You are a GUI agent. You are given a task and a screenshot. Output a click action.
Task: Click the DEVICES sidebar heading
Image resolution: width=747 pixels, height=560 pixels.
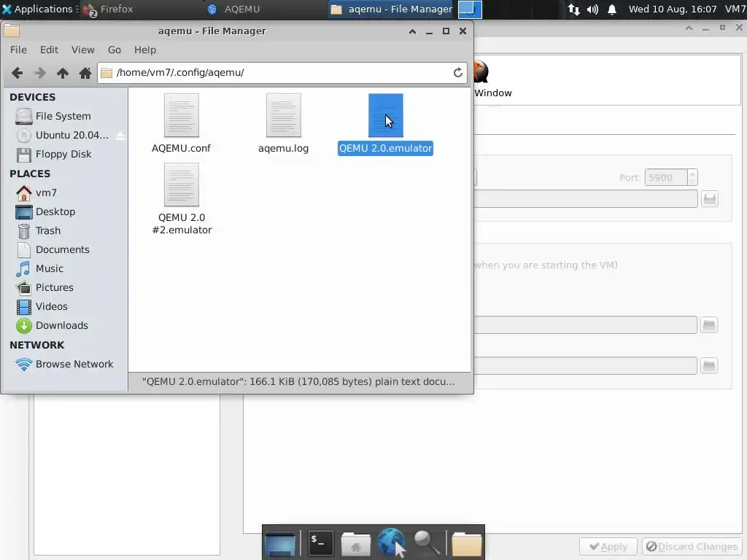coord(32,97)
